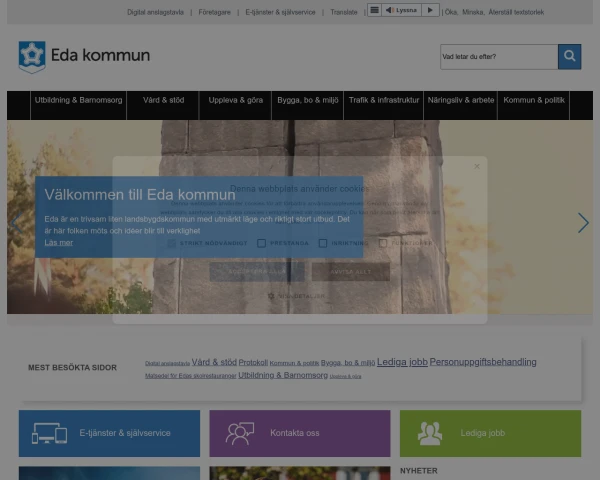Click Acceptera alla cookies button

(x=257, y=271)
